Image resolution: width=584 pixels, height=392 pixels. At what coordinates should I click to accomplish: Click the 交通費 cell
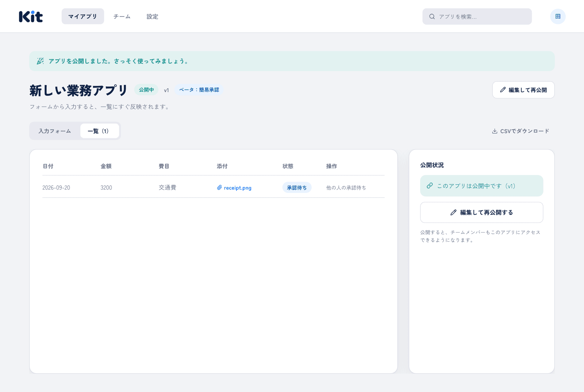[x=168, y=187]
